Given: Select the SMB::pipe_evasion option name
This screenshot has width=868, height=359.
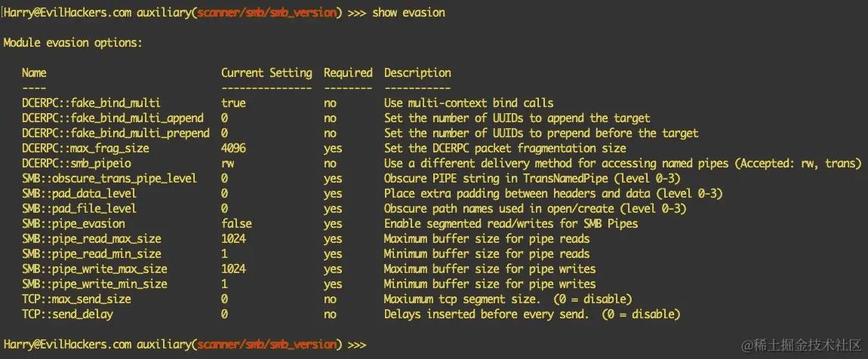Looking at the screenshot, I should [73, 223].
